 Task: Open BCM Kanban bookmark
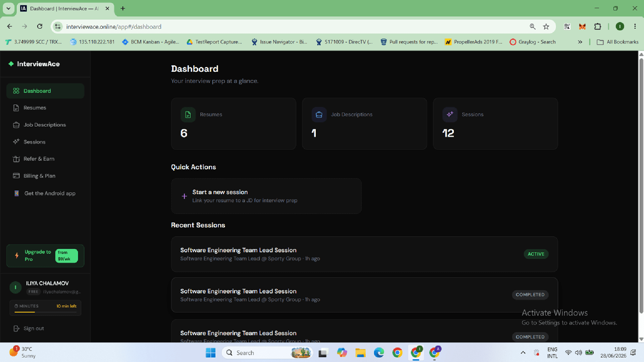click(151, 42)
